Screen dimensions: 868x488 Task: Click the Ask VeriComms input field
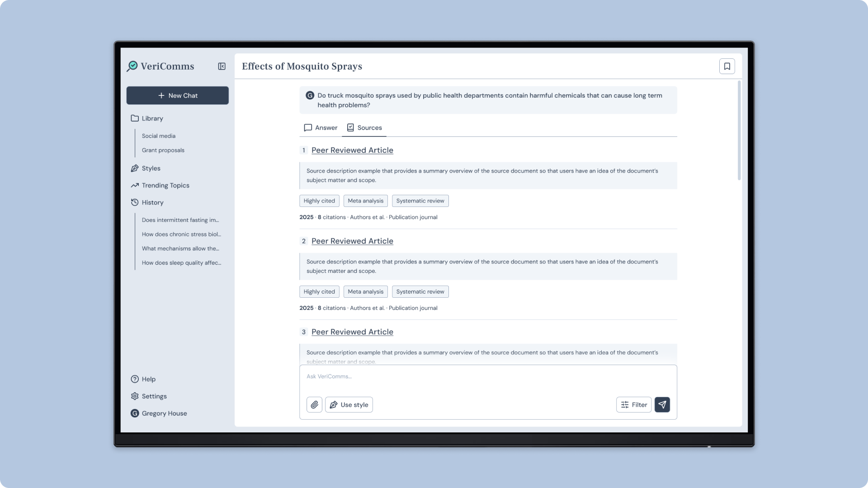pos(487,380)
